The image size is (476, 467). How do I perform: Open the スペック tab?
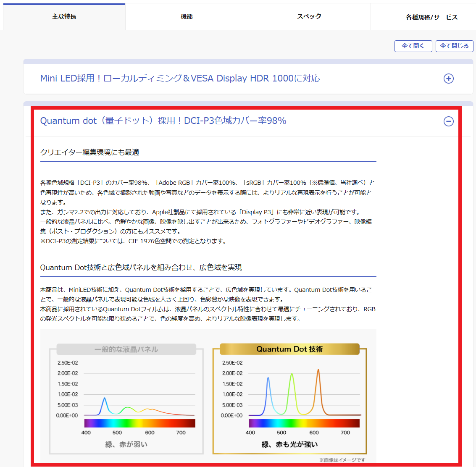tap(309, 16)
